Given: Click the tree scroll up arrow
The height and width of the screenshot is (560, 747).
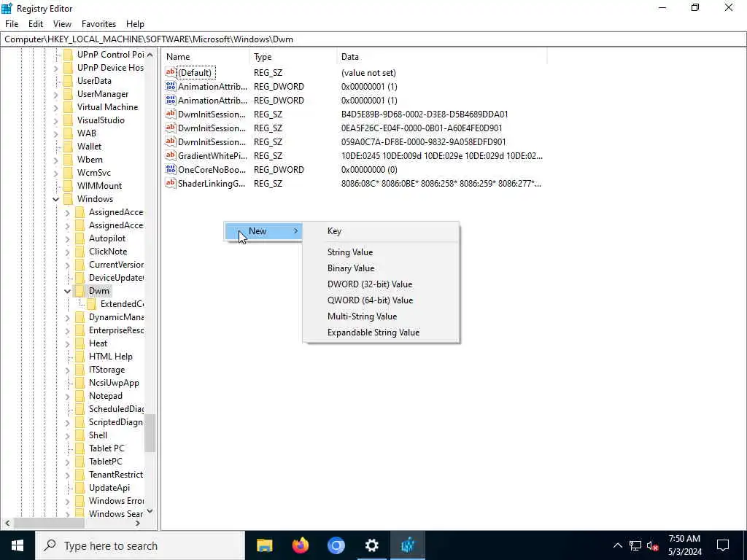Looking at the screenshot, I should point(150,55).
